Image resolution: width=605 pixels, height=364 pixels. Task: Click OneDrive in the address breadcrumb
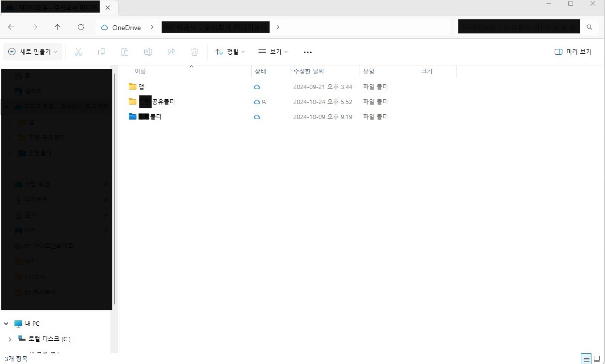[126, 28]
